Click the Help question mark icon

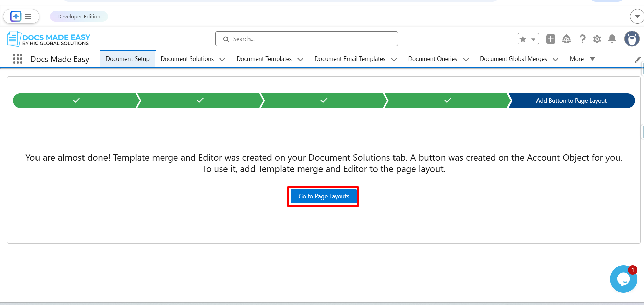(x=582, y=39)
